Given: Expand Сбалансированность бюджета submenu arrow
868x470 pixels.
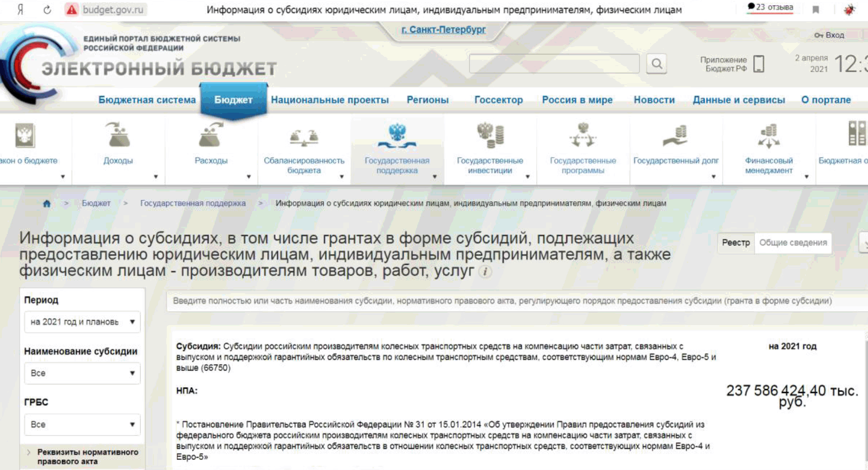Looking at the screenshot, I should tap(342, 177).
